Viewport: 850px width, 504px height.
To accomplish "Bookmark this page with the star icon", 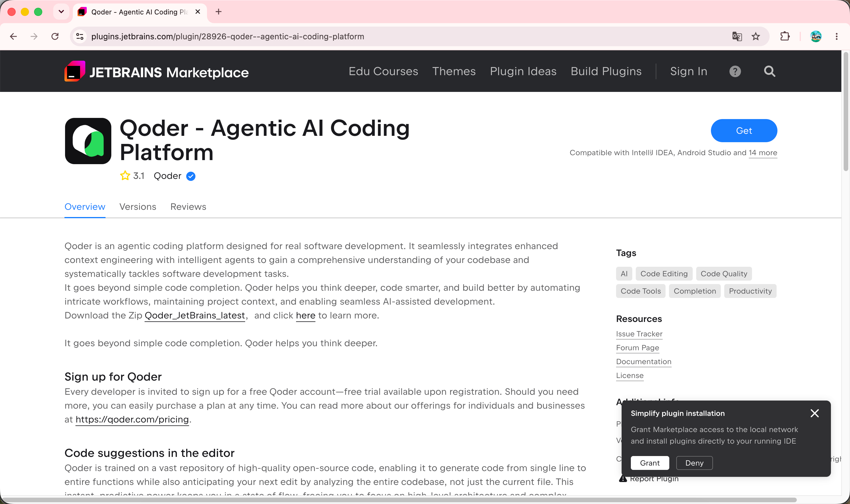I will click(x=755, y=36).
